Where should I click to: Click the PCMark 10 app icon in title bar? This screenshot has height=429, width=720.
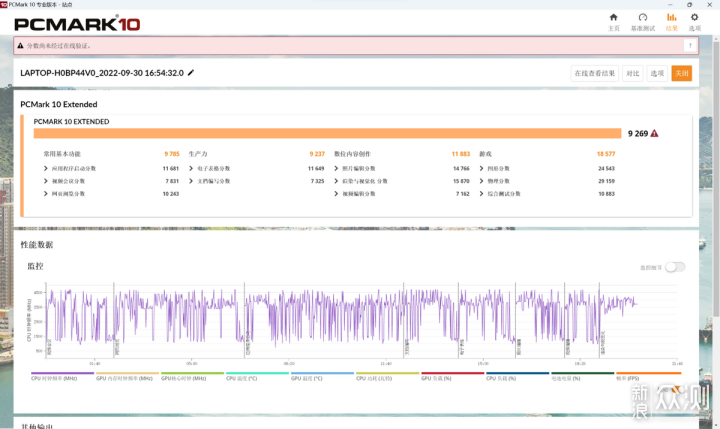point(4,4)
